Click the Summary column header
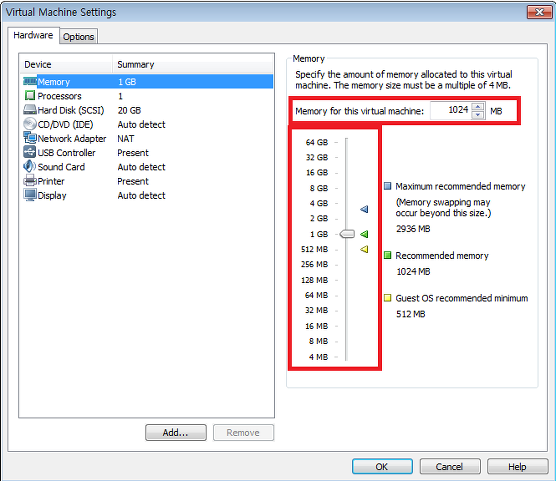The width and height of the screenshot is (556, 481). [193, 65]
